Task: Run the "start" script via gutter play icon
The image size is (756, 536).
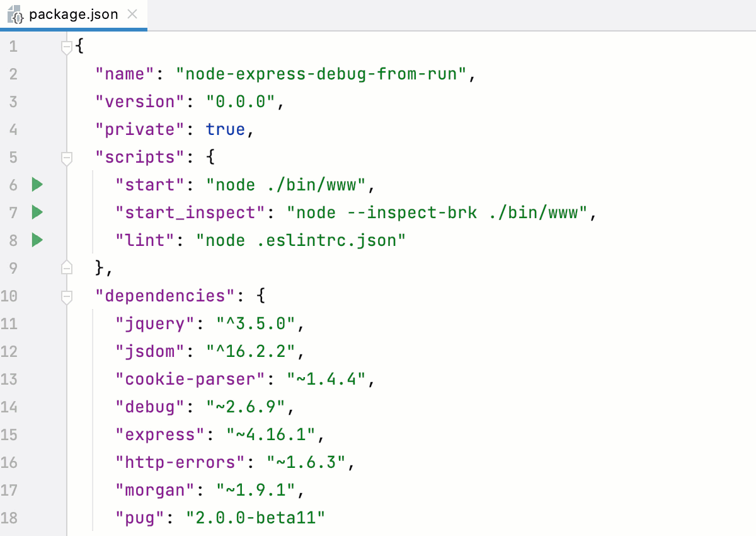Action: (x=37, y=185)
